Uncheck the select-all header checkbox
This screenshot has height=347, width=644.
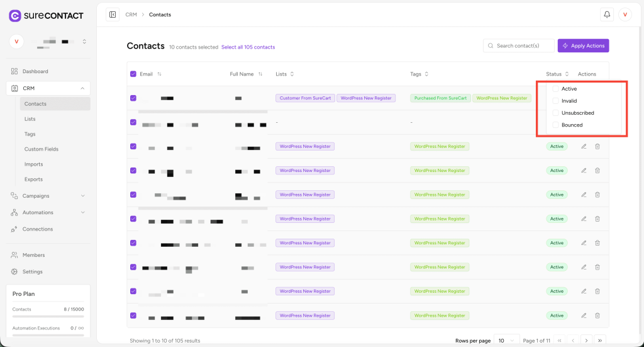133,74
